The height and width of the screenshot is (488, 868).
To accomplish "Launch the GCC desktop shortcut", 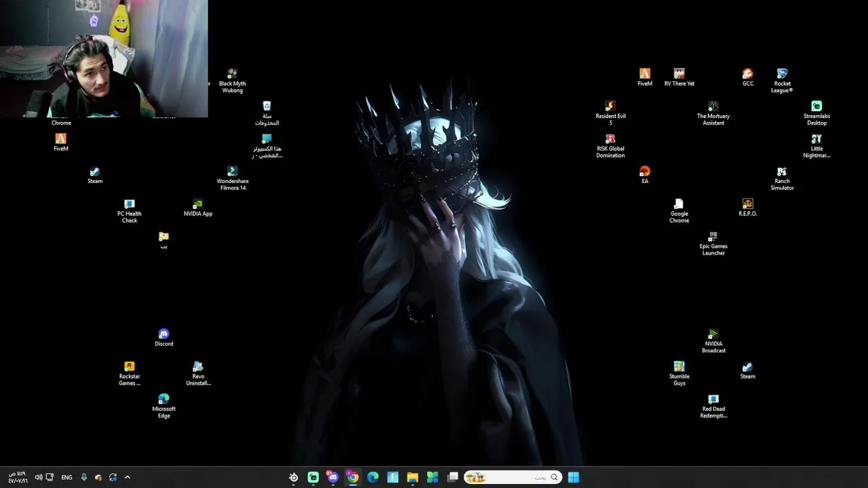I will (x=747, y=77).
